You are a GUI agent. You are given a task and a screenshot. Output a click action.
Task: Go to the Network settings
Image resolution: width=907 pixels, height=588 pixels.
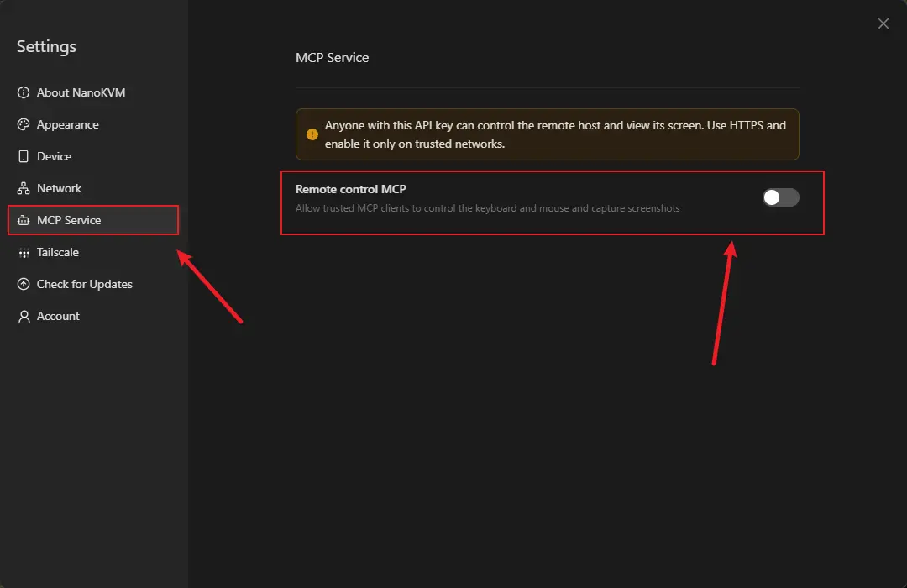click(93, 188)
